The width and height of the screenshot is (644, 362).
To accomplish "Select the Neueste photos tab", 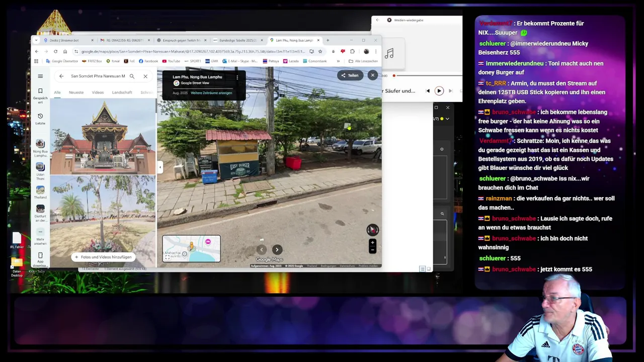I will pyautogui.click(x=76, y=93).
